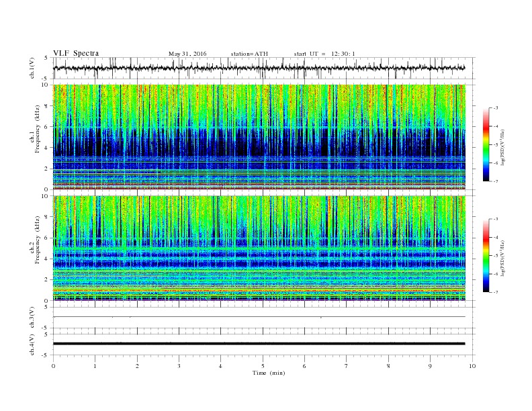This screenshot has height=411, width=532.
Task: Click the 4 kHz tick of ch.1 spectrogram
Action: 46,148
